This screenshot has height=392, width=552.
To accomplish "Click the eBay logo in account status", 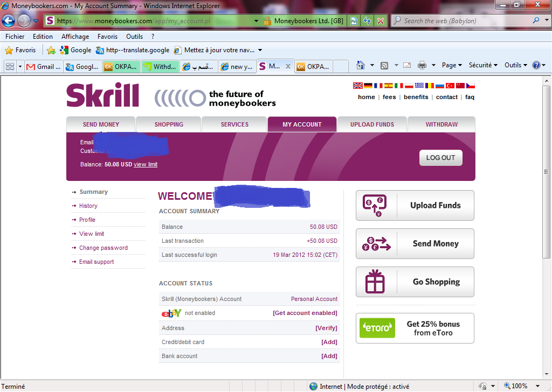I will 171,313.
